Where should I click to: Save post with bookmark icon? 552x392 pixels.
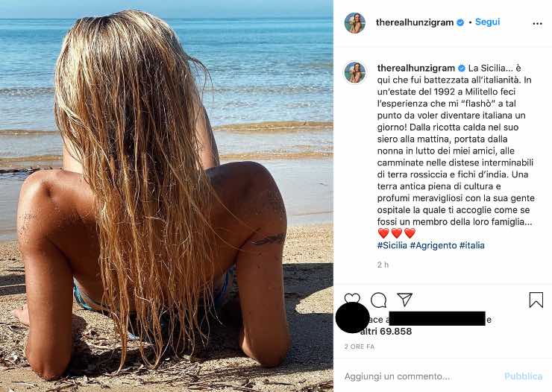click(536, 300)
